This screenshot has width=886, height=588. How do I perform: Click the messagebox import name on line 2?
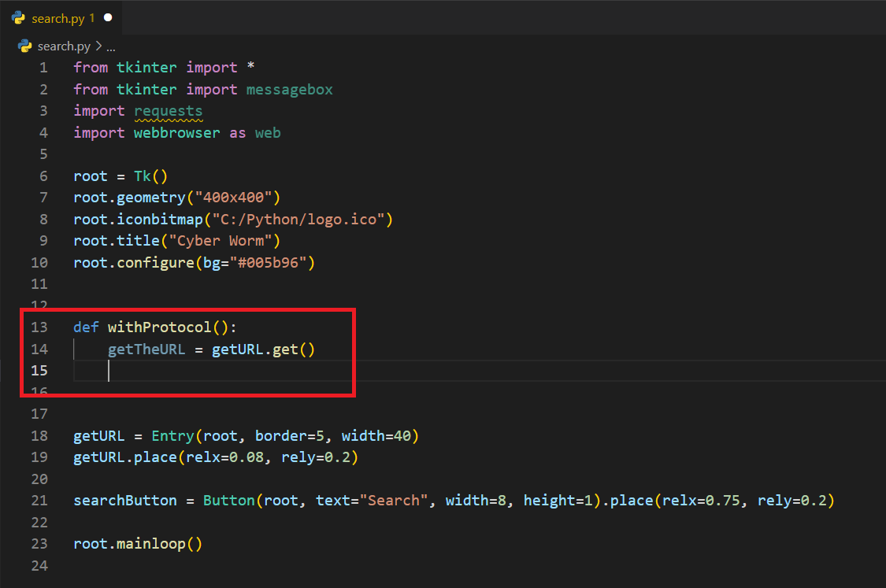(x=289, y=90)
